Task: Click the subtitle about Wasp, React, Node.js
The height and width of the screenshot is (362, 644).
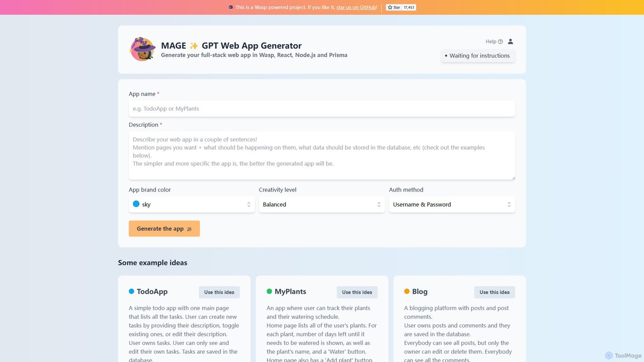Action: pos(254,55)
